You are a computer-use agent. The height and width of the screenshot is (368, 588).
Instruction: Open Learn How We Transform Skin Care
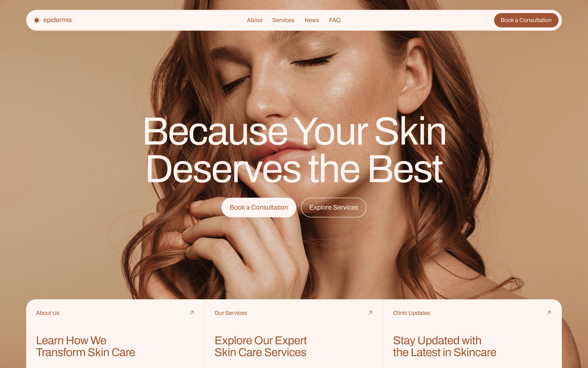[86, 346]
